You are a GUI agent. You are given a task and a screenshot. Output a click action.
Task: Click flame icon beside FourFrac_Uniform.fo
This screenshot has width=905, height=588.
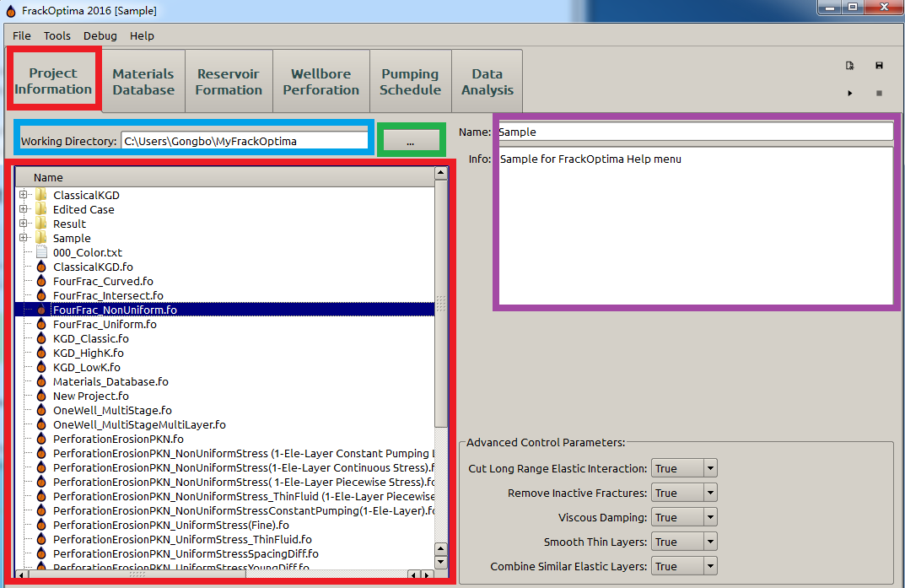tap(41, 324)
